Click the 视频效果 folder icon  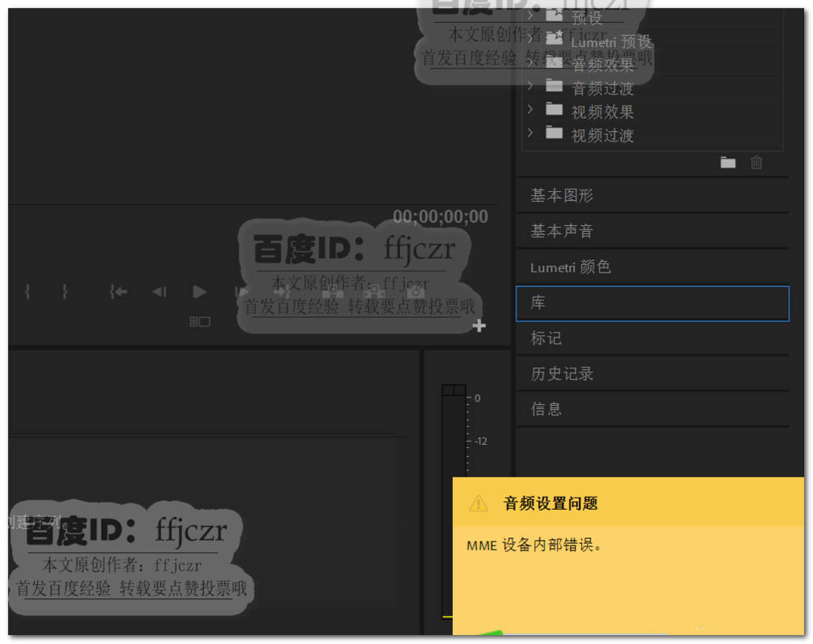tap(554, 109)
